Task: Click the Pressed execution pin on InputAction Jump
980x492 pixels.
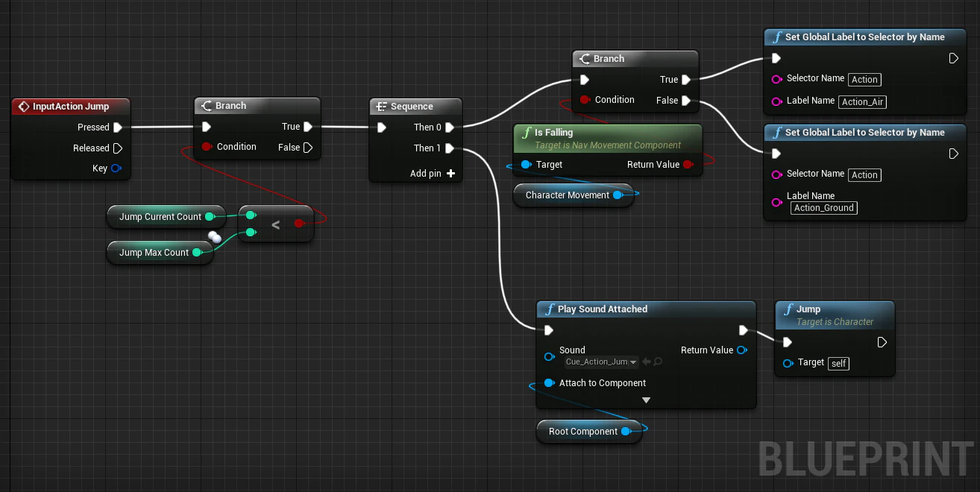Action: [118, 127]
